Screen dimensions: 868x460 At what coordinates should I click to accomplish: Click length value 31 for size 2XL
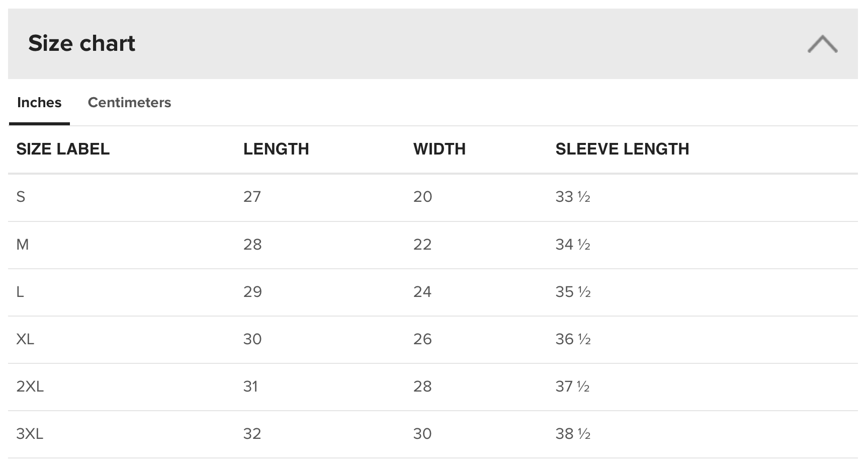(250, 387)
